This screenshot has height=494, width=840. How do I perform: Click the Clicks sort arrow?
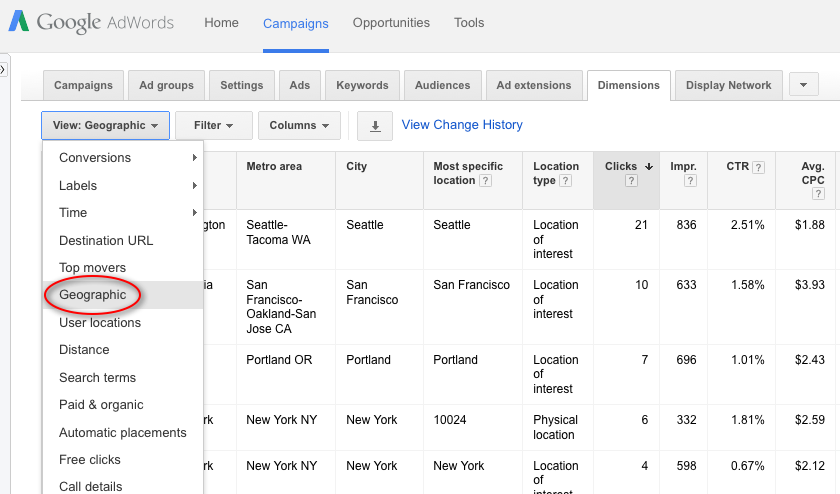[x=649, y=167]
